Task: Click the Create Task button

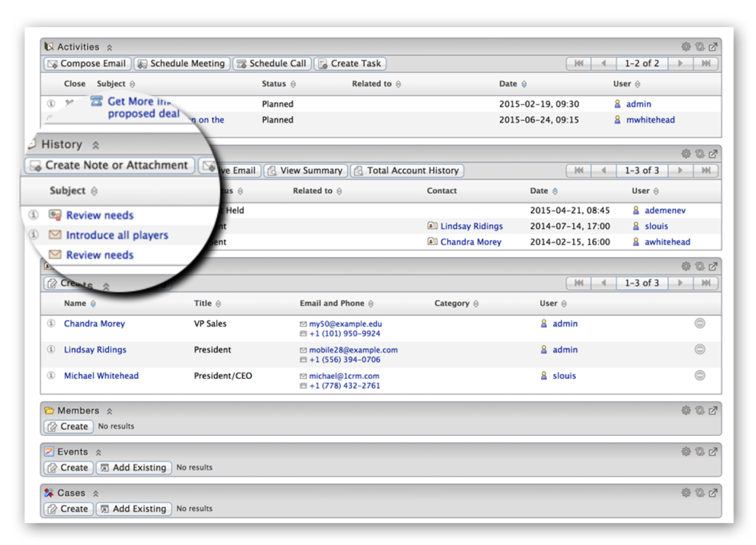Action: tap(350, 63)
